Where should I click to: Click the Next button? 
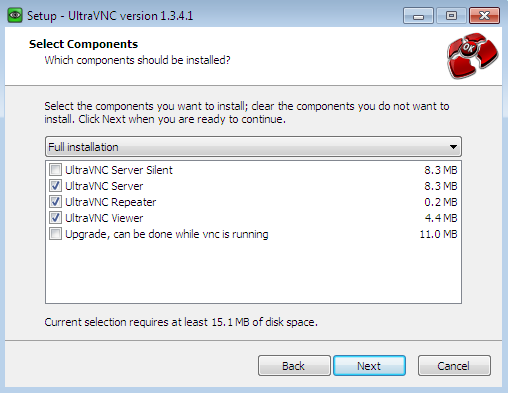tap(369, 366)
